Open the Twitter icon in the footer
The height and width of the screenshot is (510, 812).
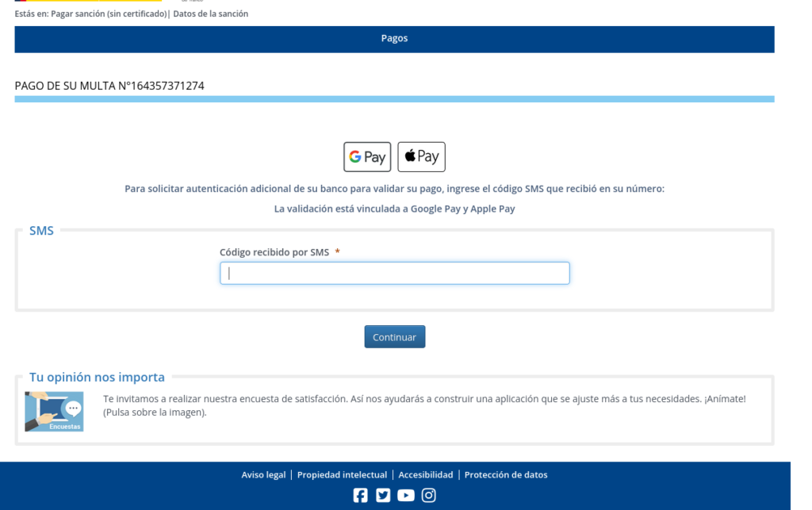point(383,496)
